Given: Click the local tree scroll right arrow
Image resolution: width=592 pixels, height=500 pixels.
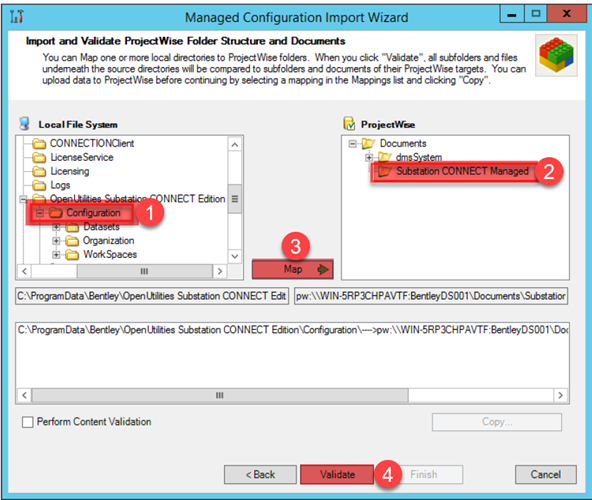Looking at the screenshot, I should (220, 271).
